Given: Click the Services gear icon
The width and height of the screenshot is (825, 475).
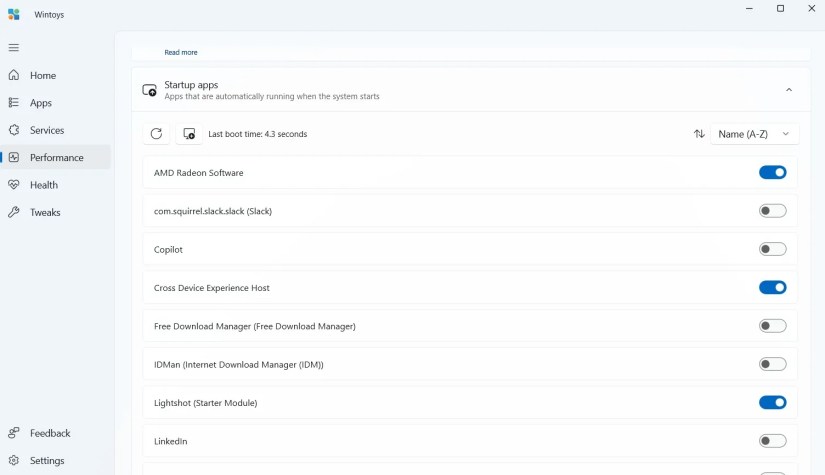Looking at the screenshot, I should (x=14, y=130).
